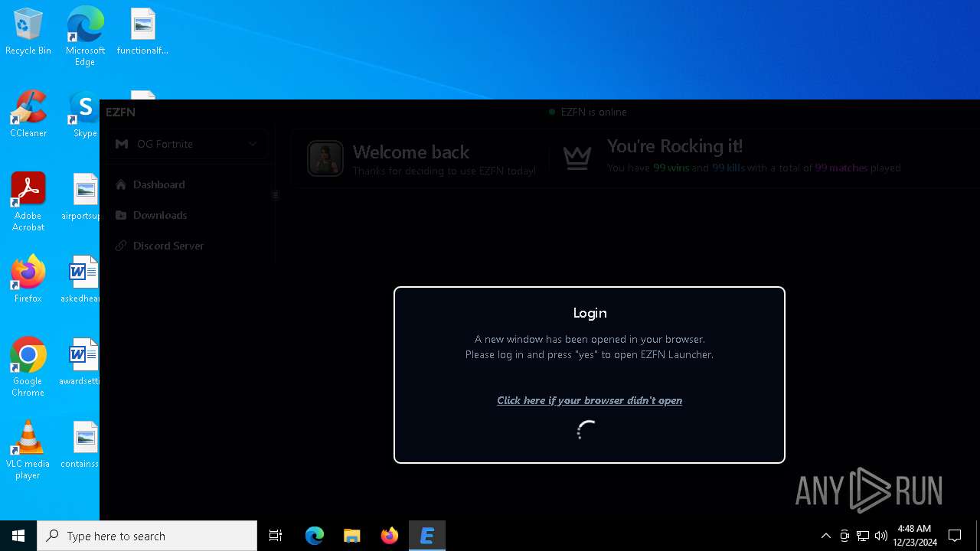Show hidden system tray icons
980x551 pixels.
[x=825, y=536]
